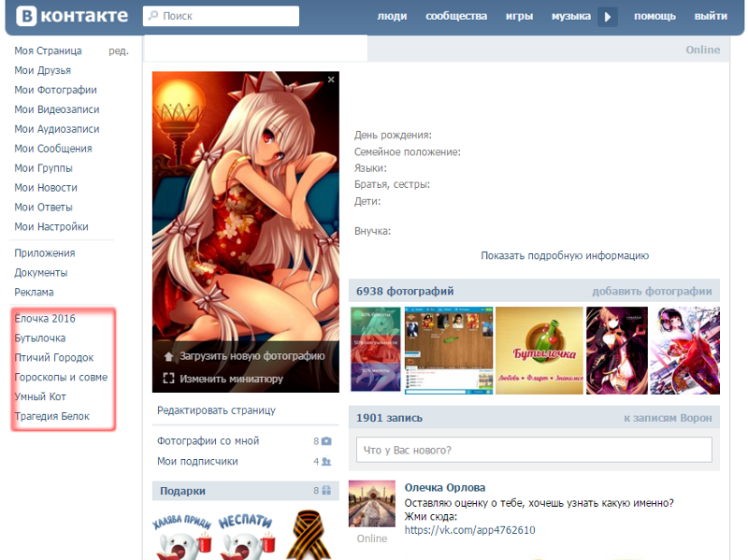Launch the Умный Кот app
Screen dimensions: 748x560
(x=40, y=397)
